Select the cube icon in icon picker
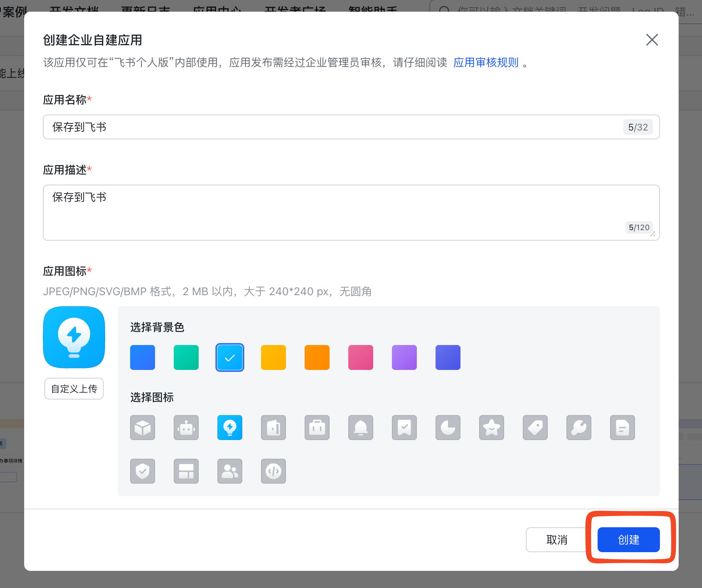Image resolution: width=702 pixels, height=588 pixels. coord(142,428)
